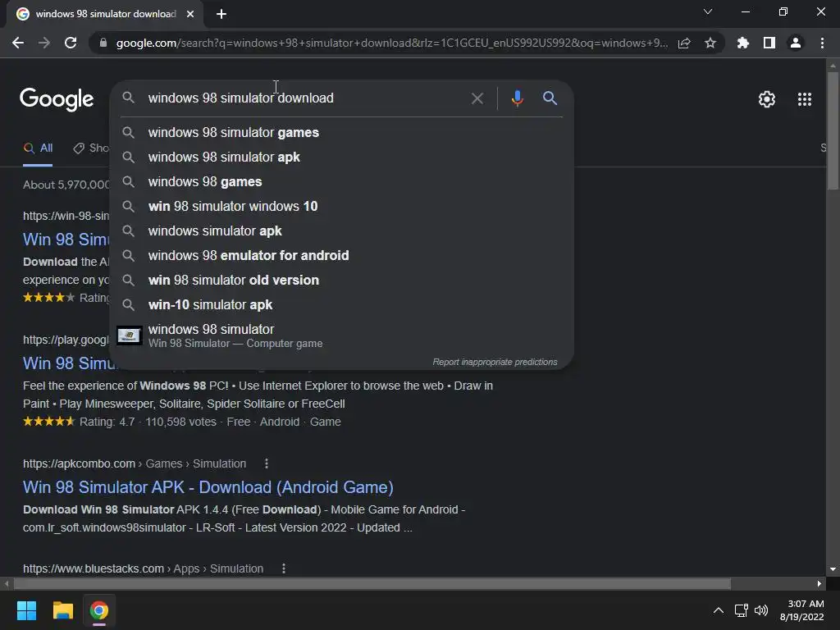Close the windows 98 simulator tab
Image resolution: width=840 pixels, height=630 pixels.
click(x=190, y=14)
